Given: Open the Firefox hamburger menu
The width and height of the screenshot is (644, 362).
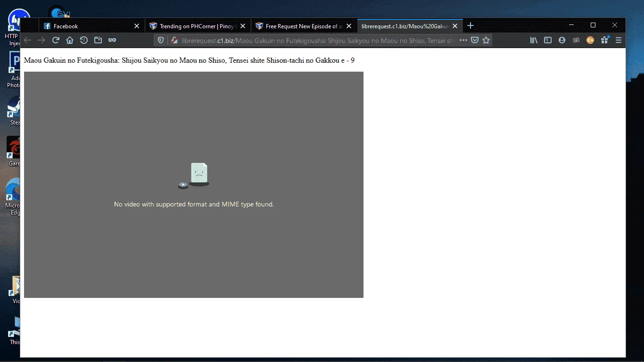Looking at the screenshot, I should (619, 41).
